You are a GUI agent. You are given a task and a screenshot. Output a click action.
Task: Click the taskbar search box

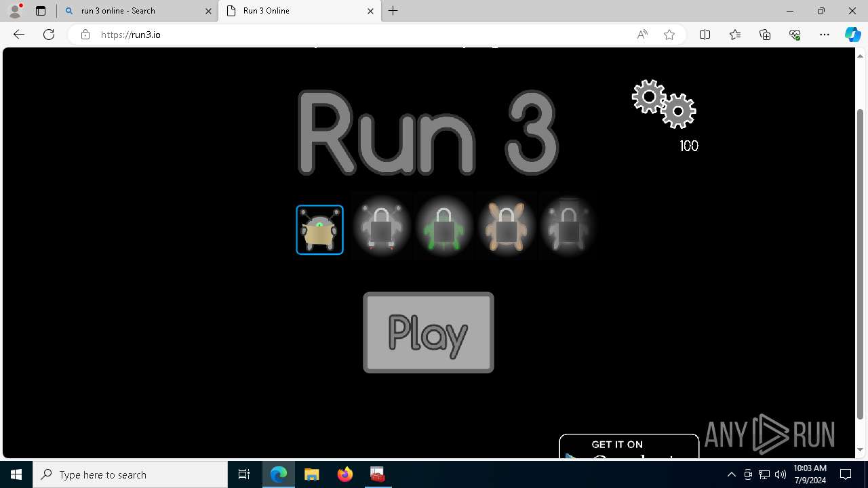(130, 474)
